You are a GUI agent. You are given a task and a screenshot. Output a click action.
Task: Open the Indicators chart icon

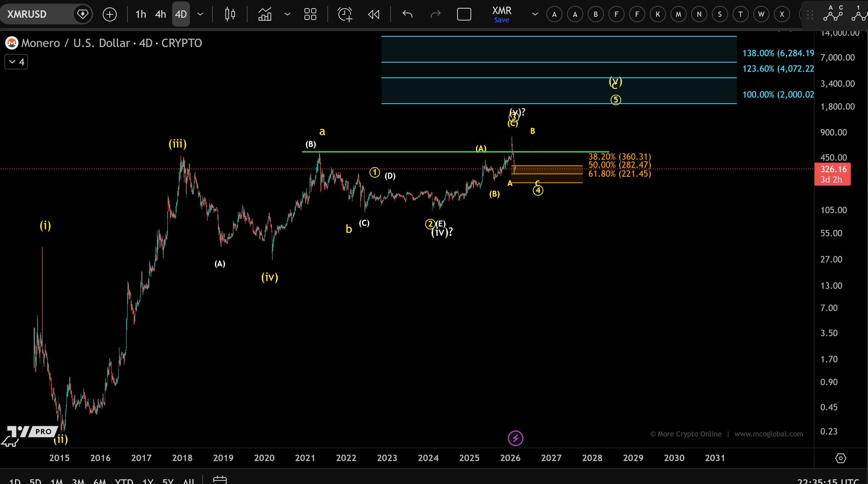point(265,14)
